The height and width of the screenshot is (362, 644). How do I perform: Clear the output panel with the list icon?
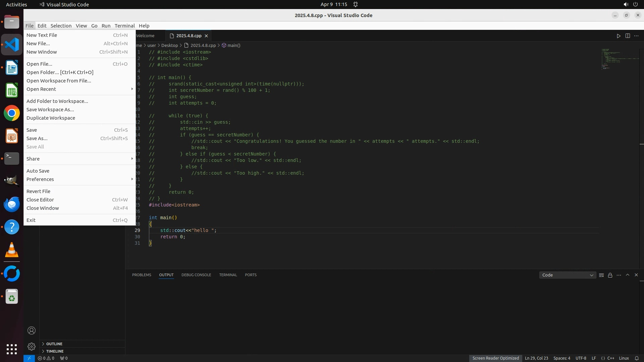(601, 275)
